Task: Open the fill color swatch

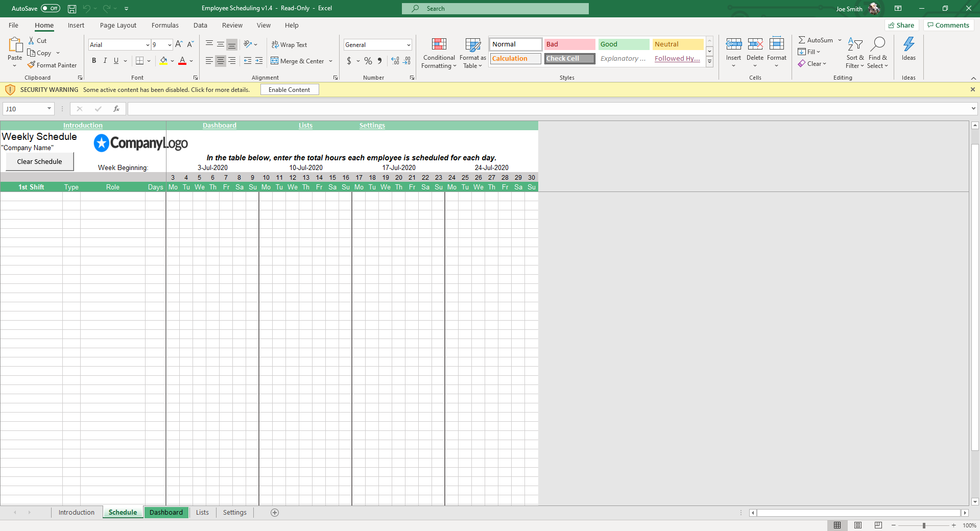Action: coord(163,61)
